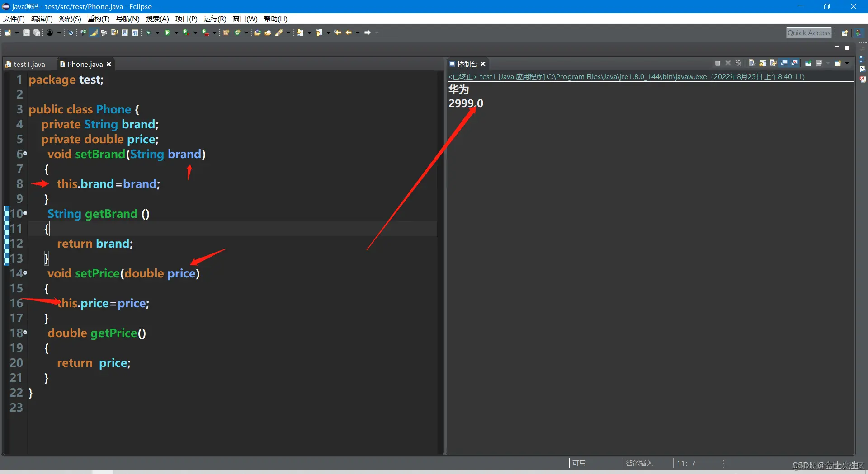
Task: Toggle Show Console on Standard Out
Action: point(784,63)
